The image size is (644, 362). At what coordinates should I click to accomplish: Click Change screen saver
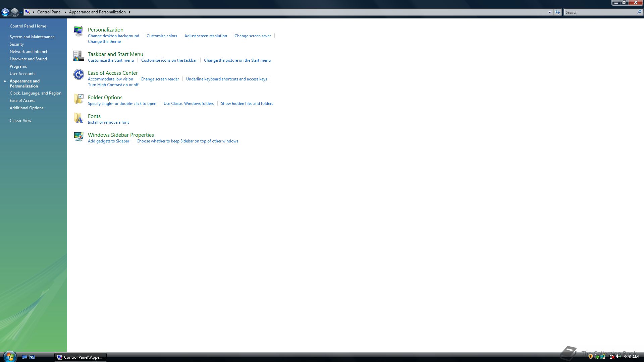253,36
